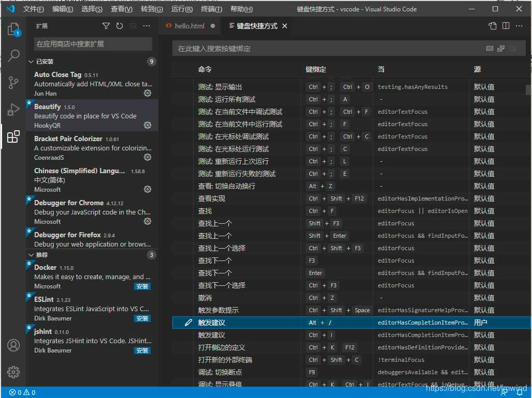
Task: Open the Run and Debug view
Action: 13,110
